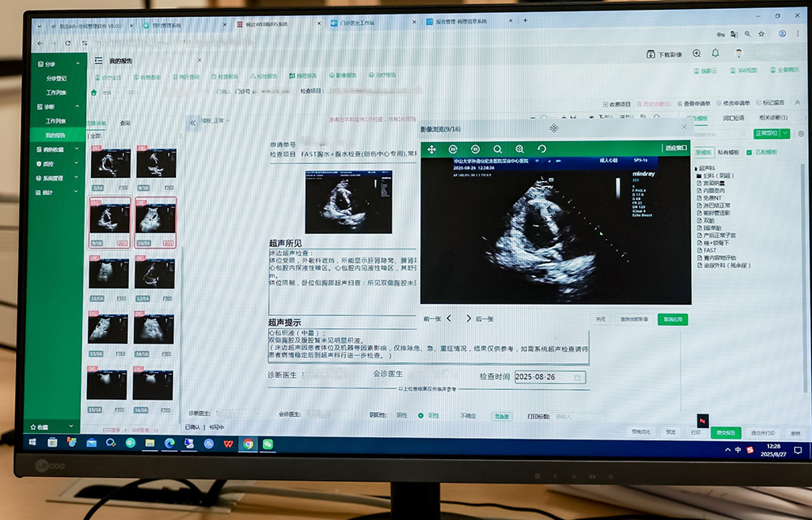This screenshot has height=520, width=812.
Task: Click the green 取消应用 button
Action: (672, 319)
